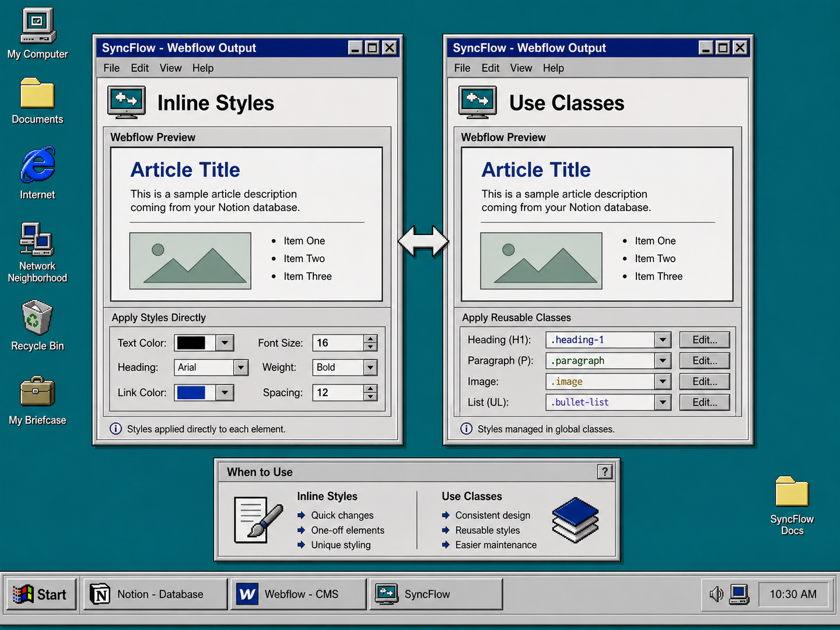The image size is (840, 630).
Task: Decrease Spacing with down arrow
Action: [x=370, y=397]
